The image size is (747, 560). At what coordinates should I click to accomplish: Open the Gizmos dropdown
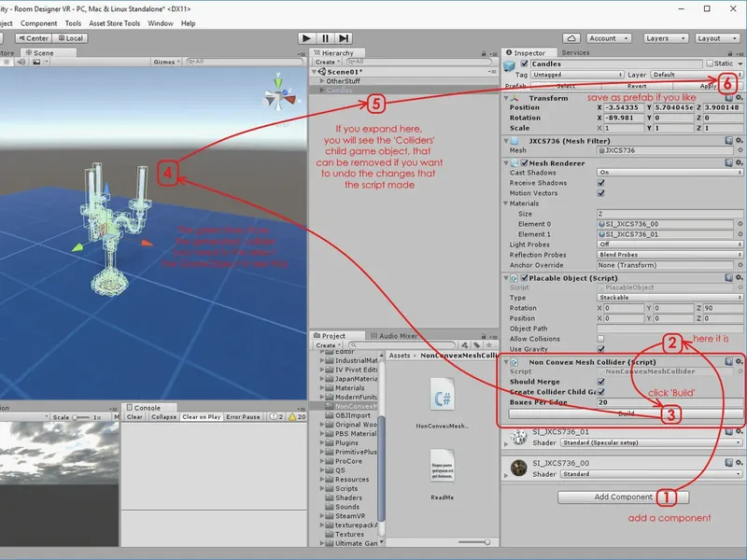166,62
